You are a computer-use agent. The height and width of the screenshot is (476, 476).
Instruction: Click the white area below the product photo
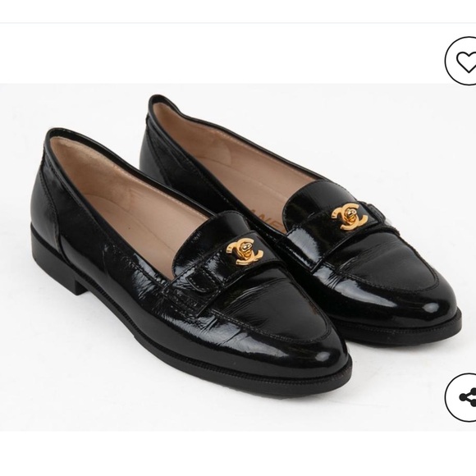(x=238, y=453)
